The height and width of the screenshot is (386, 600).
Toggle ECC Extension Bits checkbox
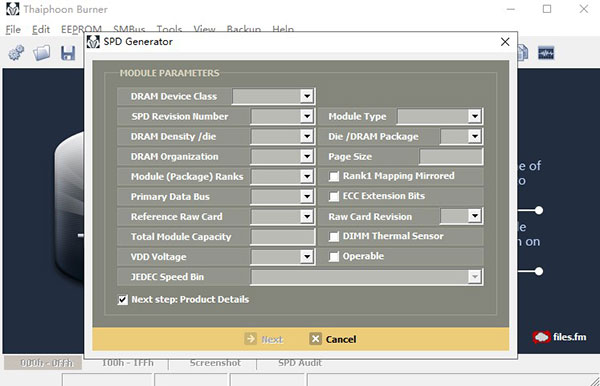(334, 196)
